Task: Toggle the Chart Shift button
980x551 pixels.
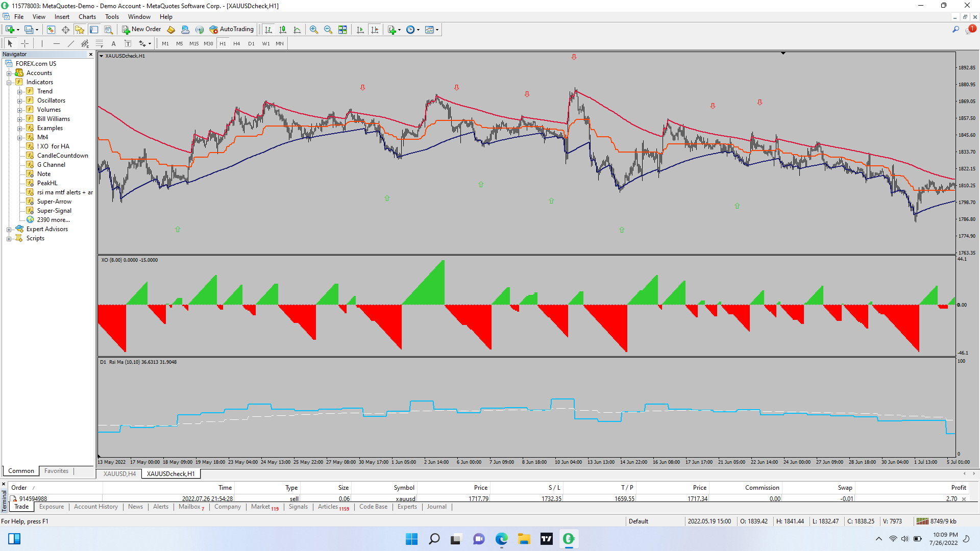Action: 375,30
